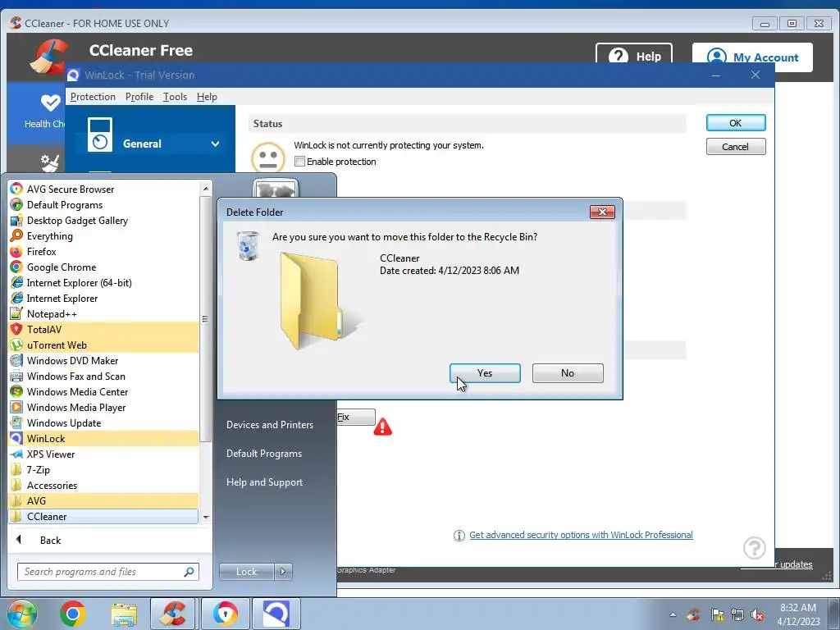
Task: Open Devices and Printers
Action: [x=269, y=424]
